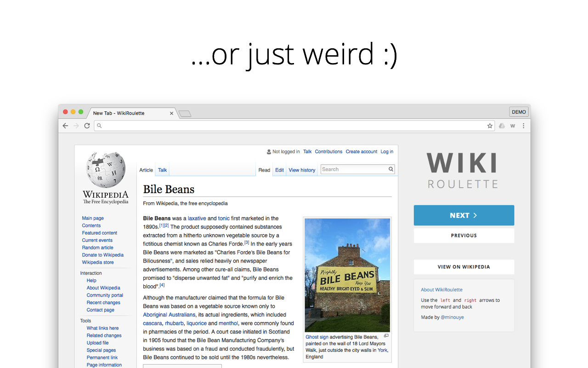Open the Bile Beans ghost sign photo

[x=347, y=275]
